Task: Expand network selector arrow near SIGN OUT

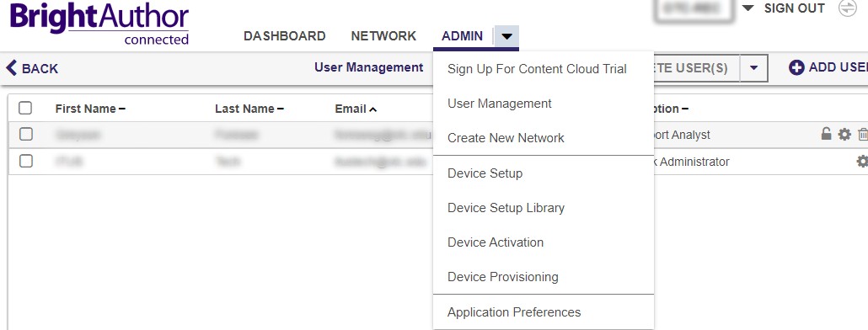Action: tap(747, 8)
